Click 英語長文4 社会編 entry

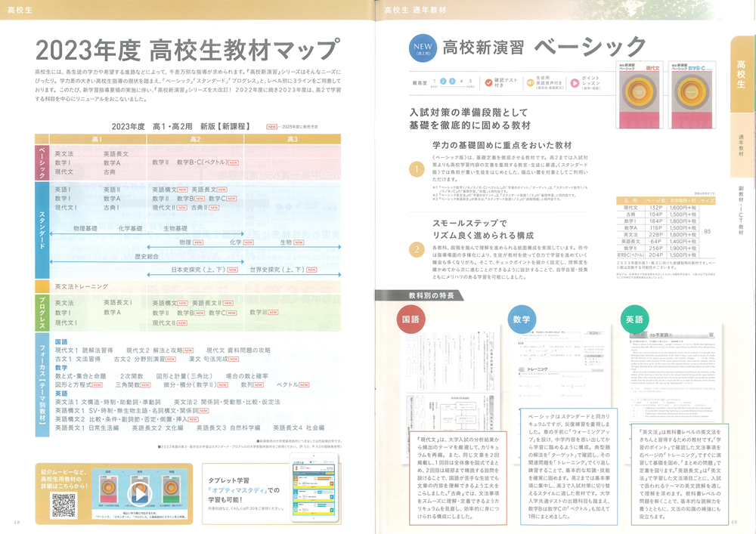pyautogui.click(x=299, y=428)
